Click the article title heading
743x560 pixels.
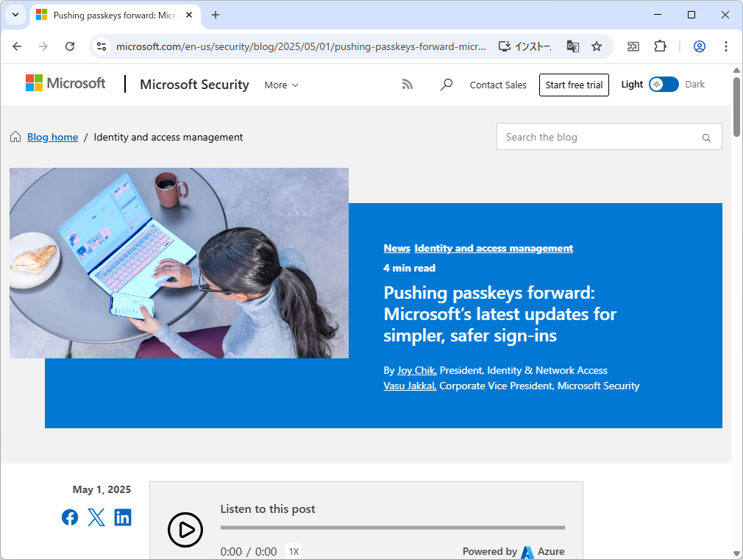[500, 314]
